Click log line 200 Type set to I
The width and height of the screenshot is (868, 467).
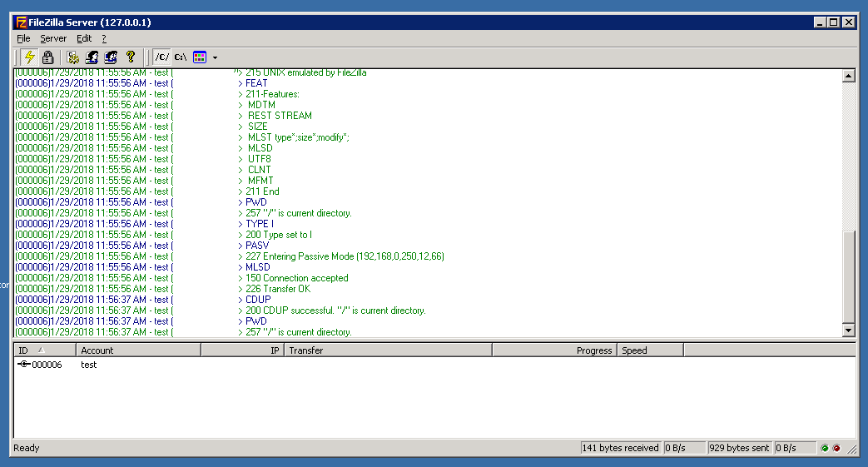tap(279, 235)
